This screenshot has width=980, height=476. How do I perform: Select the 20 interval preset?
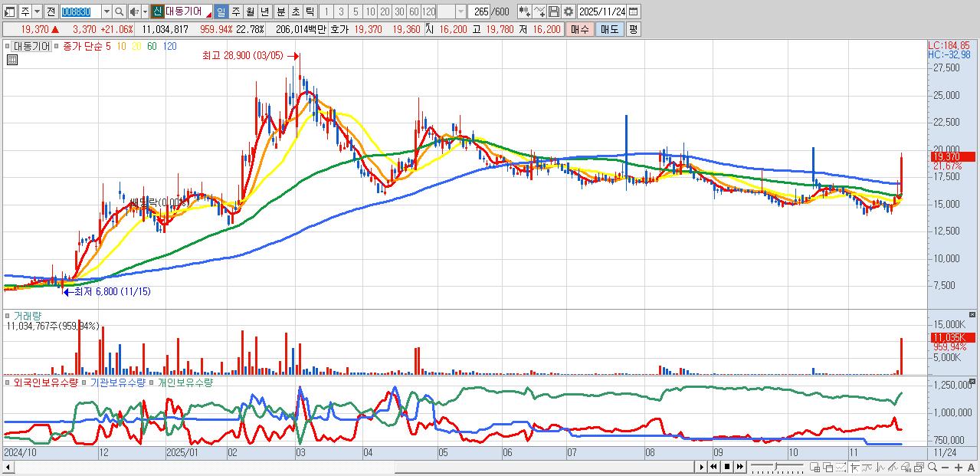[385, 12]
